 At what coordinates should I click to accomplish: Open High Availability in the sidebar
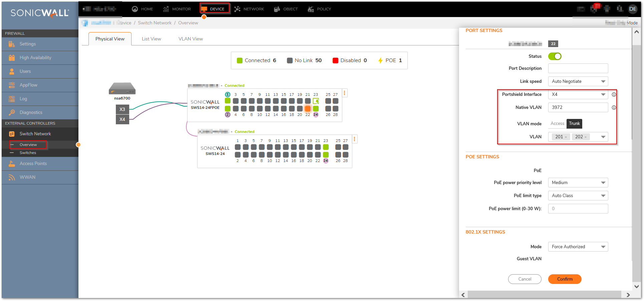coord(35,58)
